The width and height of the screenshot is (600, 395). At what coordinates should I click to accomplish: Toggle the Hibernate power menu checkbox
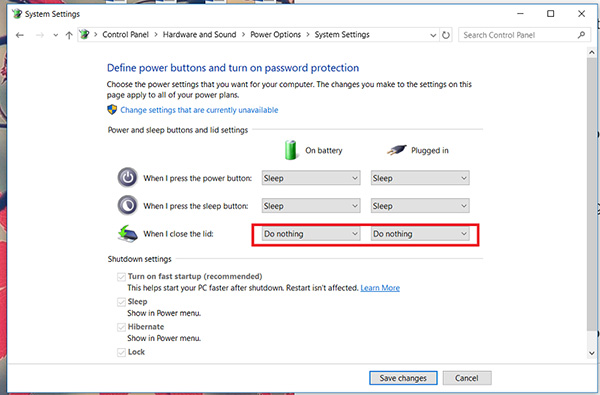[x=121, y=327]
